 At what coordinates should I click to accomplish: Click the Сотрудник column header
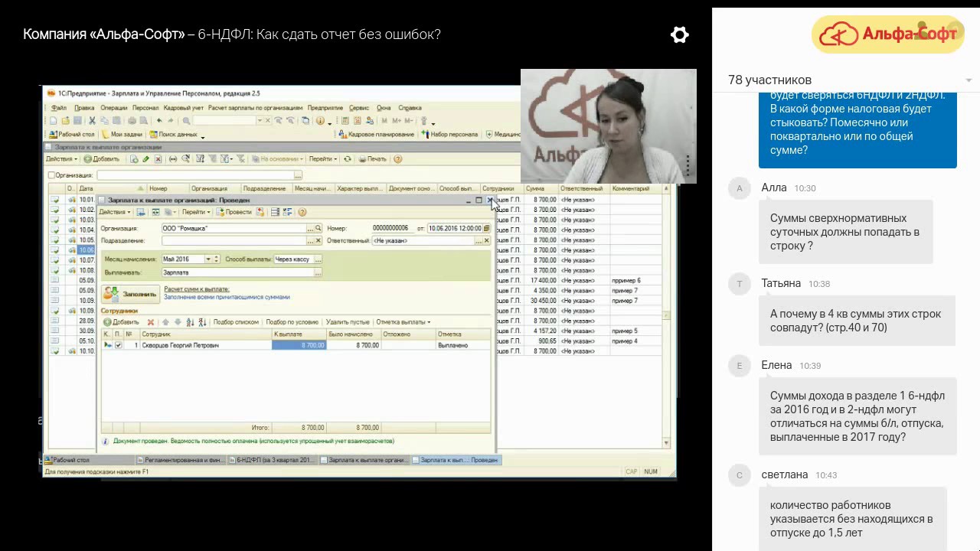point(205,334)
